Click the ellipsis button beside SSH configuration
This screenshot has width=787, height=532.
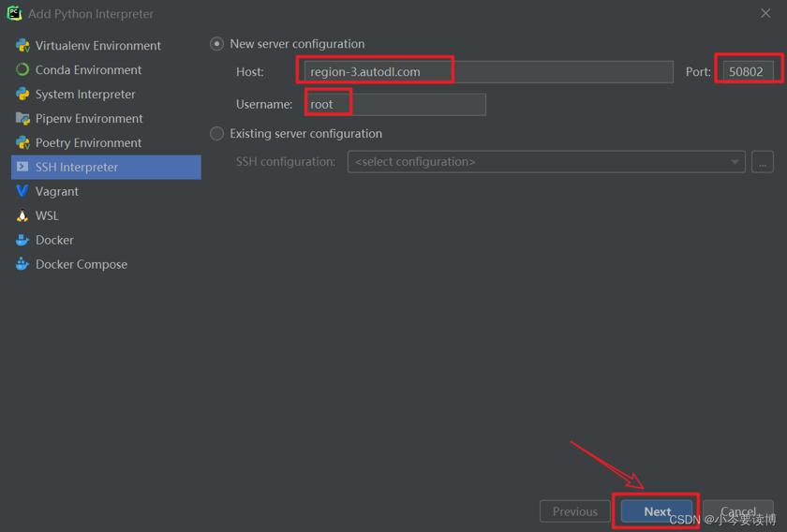pyautogui.click(x=763, y=162)
